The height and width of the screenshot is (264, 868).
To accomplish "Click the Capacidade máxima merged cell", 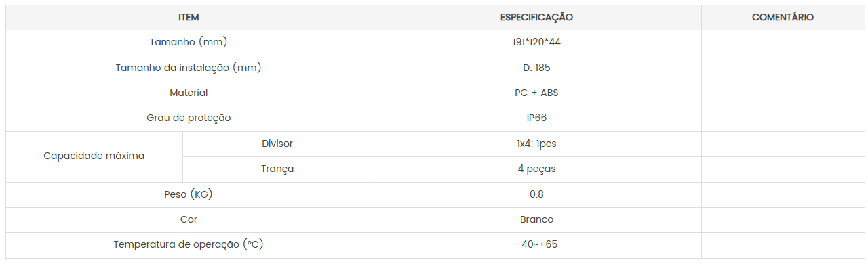I will pyautogui.click(x=94, y=156).
